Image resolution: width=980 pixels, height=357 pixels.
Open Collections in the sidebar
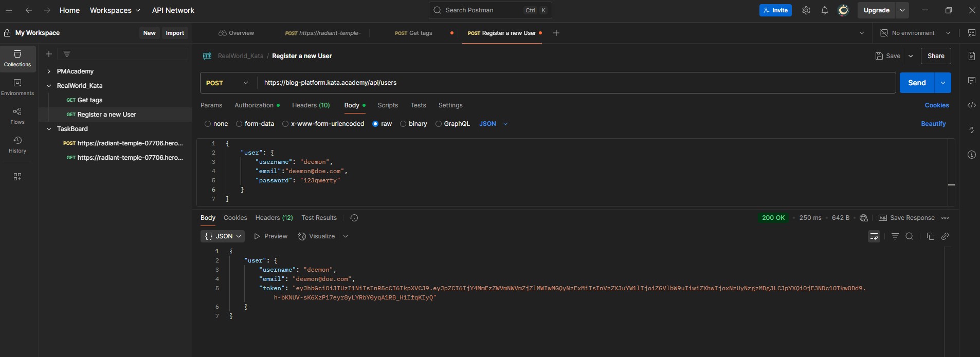[17, 59]
